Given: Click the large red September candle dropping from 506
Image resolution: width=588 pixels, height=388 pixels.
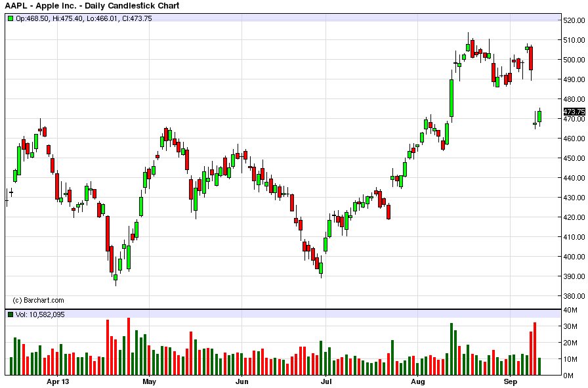Looking at the screenshot, I should [x=531, y=58].
